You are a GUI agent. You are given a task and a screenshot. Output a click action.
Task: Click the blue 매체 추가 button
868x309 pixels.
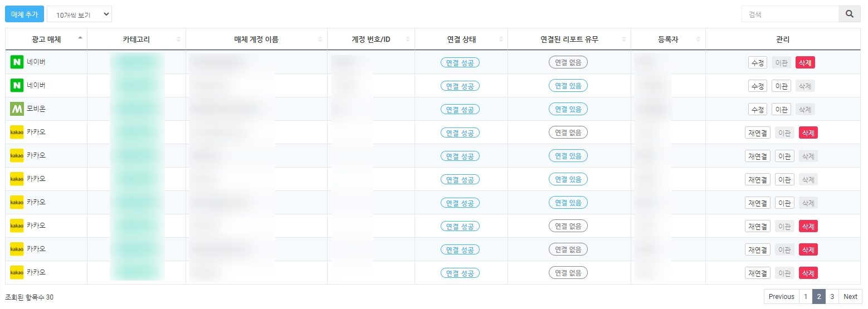tap(25, 14)
